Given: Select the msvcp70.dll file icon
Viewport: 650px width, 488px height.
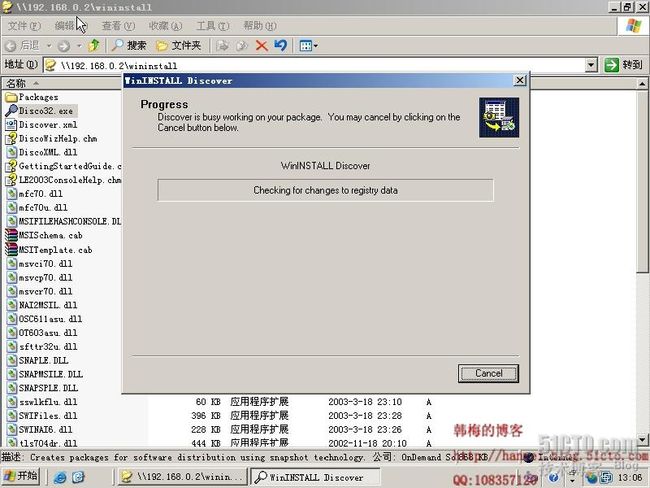Looking at the screenshot, I should click(12, 277).
